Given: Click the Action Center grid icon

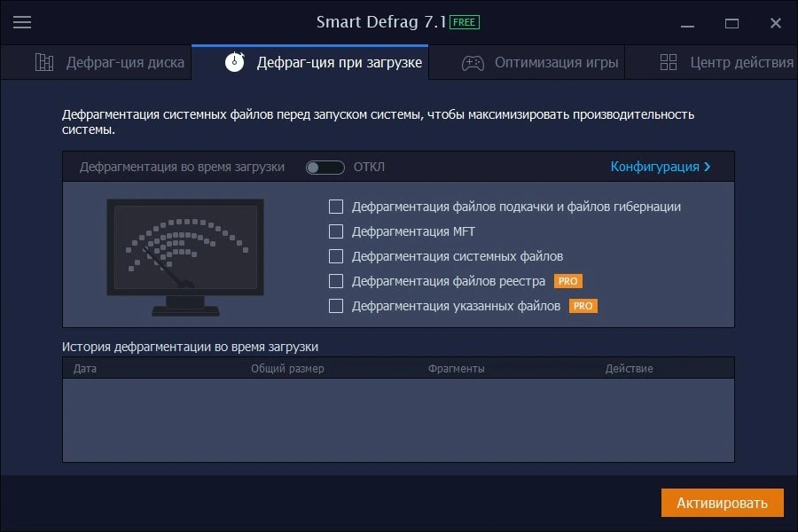Looking at the screenshot, I should click(669, 62).
